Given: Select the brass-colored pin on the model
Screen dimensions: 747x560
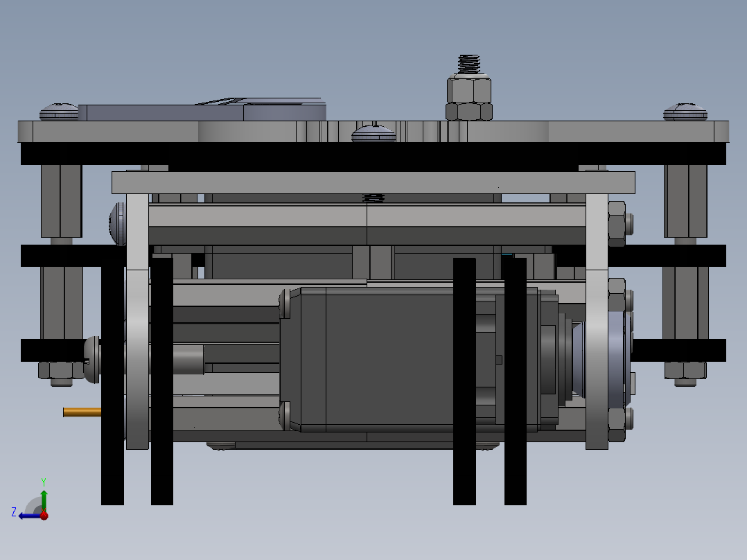Looking at the screenshot, I should 82,412.
